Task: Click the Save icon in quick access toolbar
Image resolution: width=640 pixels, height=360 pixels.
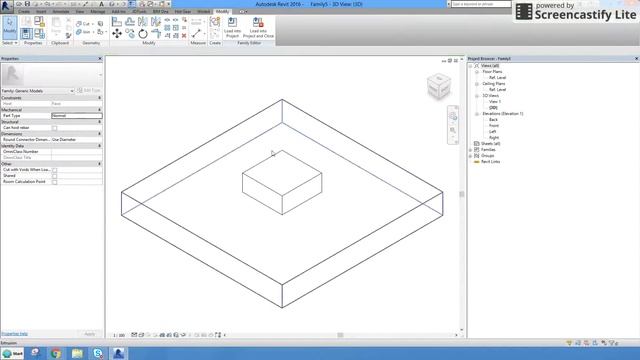Action: pos(27,4)
